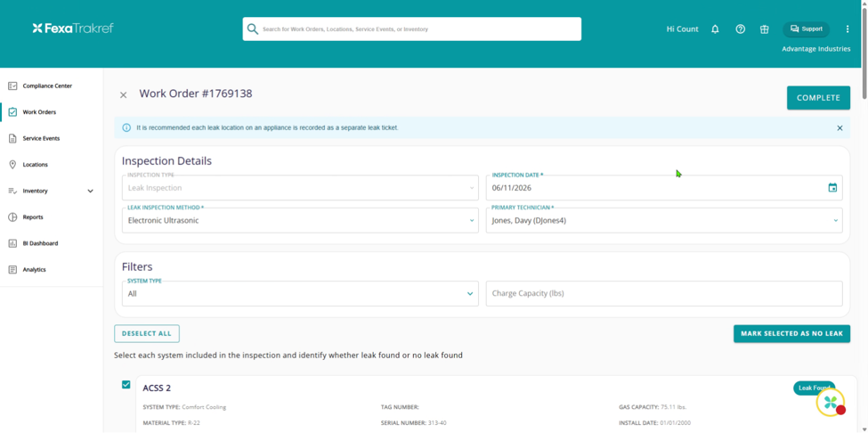The width and height of the screenshot is (868, 433).
Task: Click the Inspection Date field 06/11/2026
Action: 664,188
